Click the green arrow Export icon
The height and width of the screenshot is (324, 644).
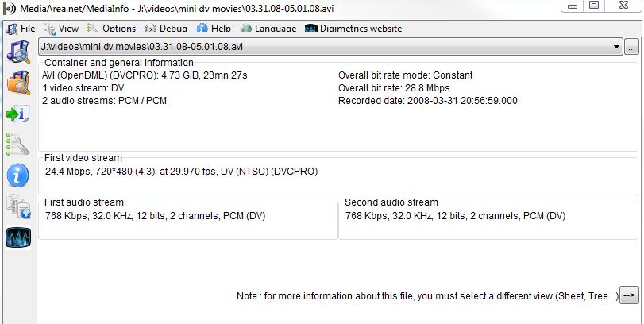coord(17,114)
